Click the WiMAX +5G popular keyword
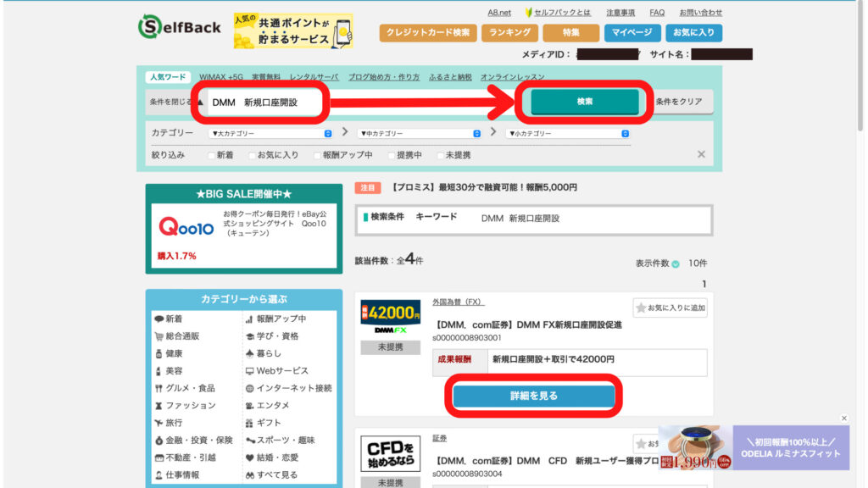 tap(221, 77)
